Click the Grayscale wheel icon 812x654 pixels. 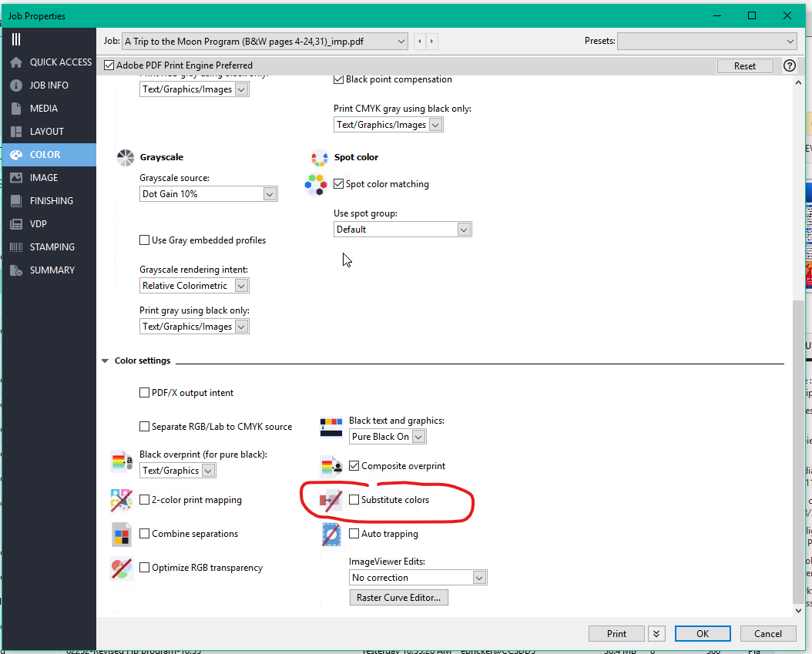click(126, 157)
